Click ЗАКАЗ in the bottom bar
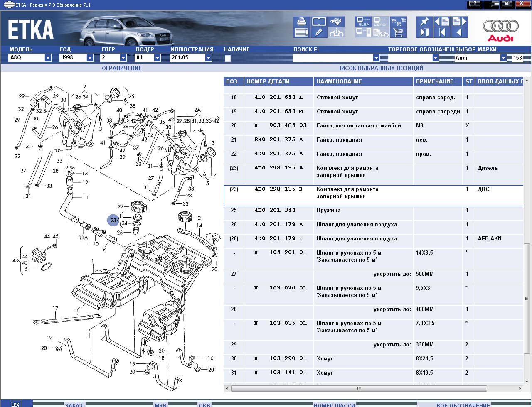This screenshot has height=407, width=532. (74, 405)
